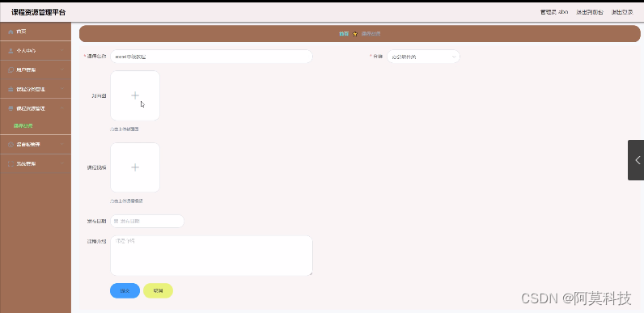Click the 首页 breadcrumb link
The width and height of the screenshot is (644, 313).
tap(344, 34)
